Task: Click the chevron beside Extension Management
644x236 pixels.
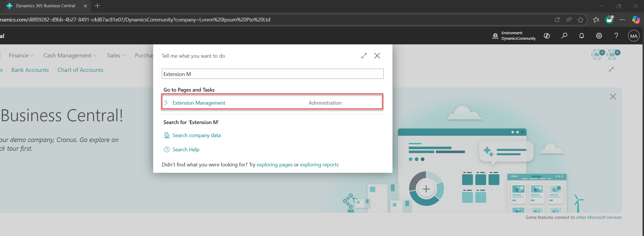Action: 166,103
